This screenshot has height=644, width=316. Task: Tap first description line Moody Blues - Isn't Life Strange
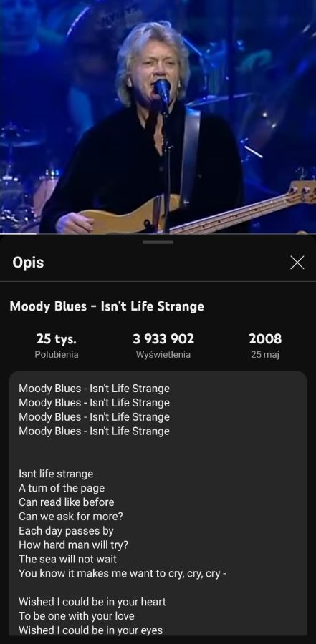[x=94, y=388]
